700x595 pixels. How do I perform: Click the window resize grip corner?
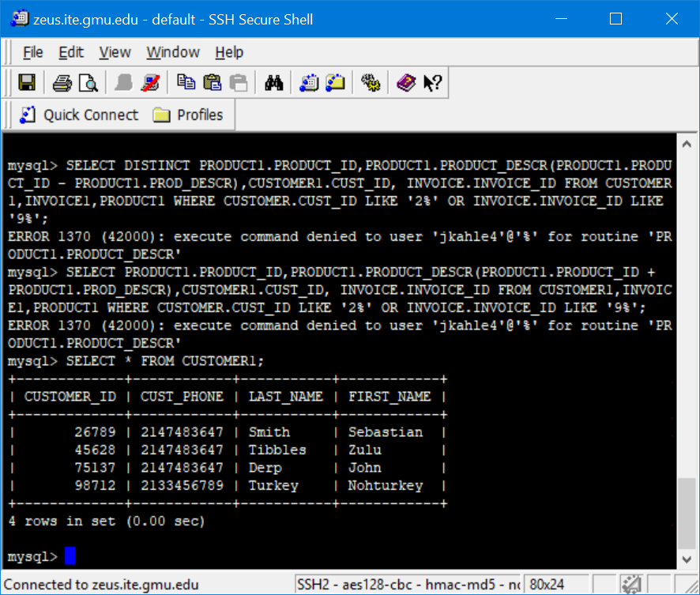(691, 586)
